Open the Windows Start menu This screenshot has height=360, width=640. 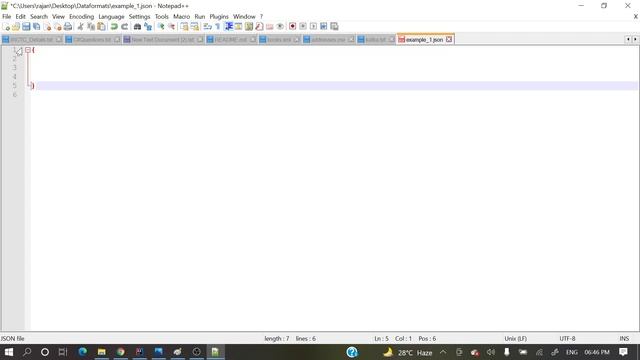point(9,352)
